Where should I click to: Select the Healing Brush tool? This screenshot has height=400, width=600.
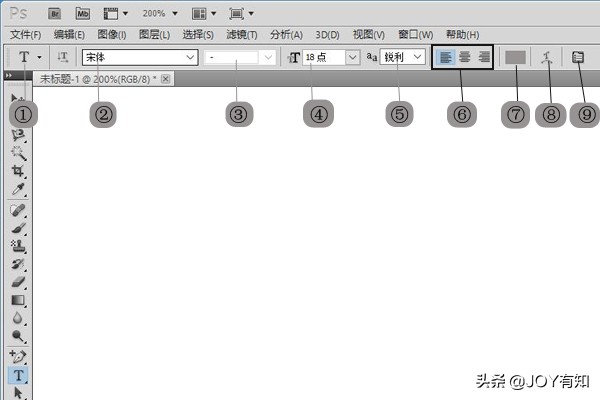[x=18, y=210]
